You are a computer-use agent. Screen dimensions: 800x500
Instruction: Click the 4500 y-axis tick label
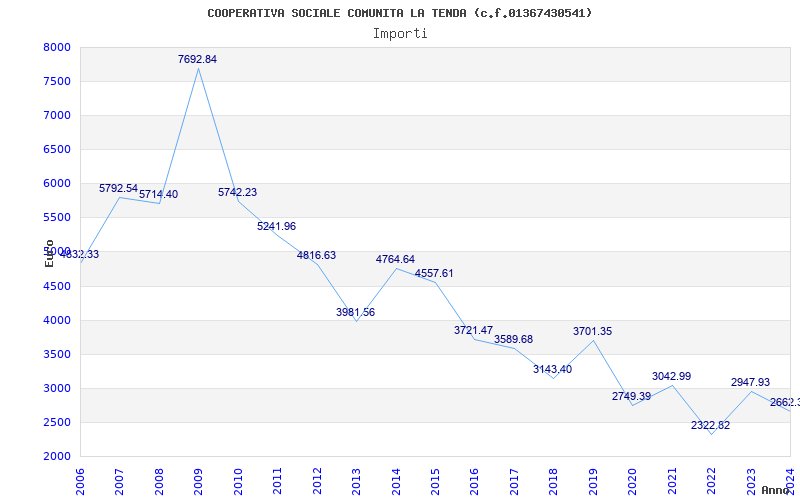tap(56, 286)
